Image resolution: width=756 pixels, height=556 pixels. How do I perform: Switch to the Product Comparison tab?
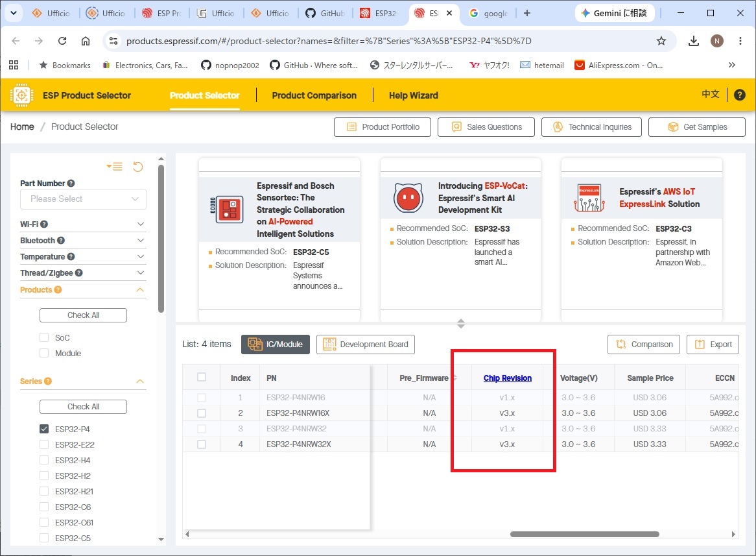(x=314, y=95)
